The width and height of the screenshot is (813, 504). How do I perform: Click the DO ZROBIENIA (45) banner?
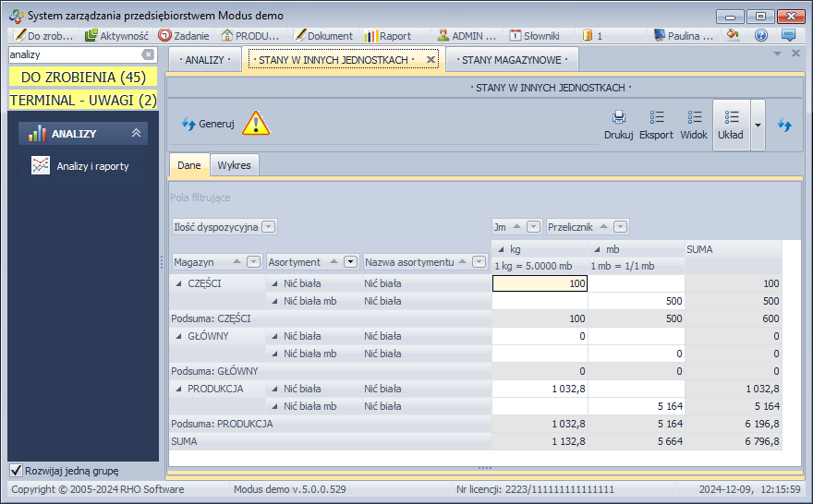[83, 78]
